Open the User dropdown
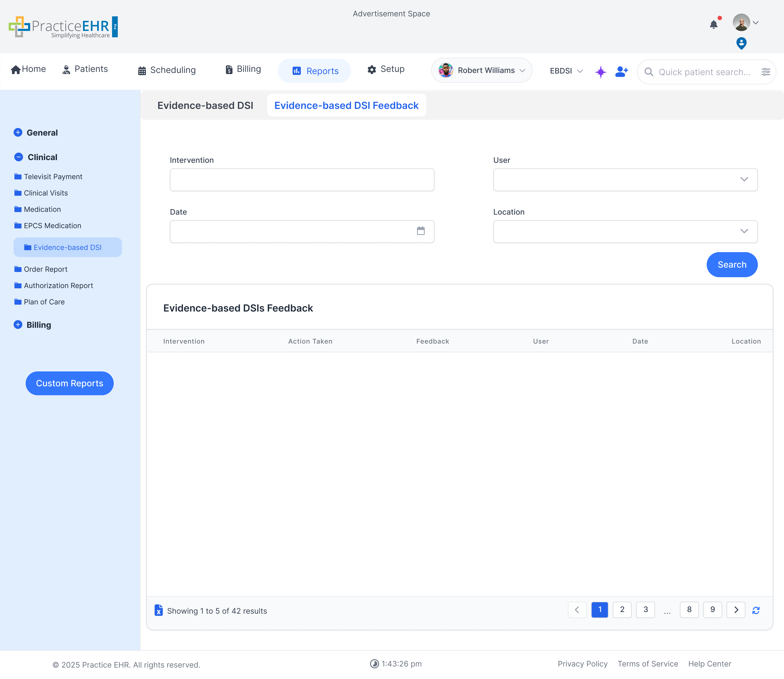Screen dimensions: 784x679 pyautogui.click(x=625, y=180)
